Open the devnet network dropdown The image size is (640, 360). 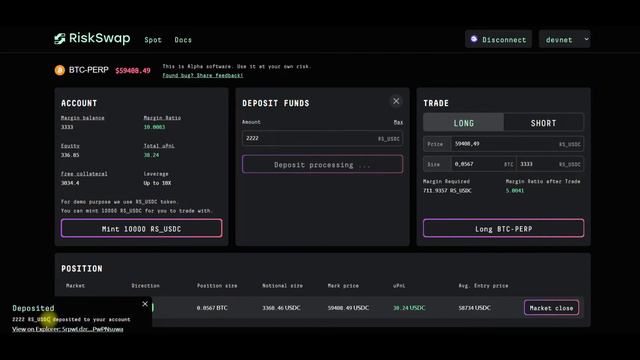564,39
